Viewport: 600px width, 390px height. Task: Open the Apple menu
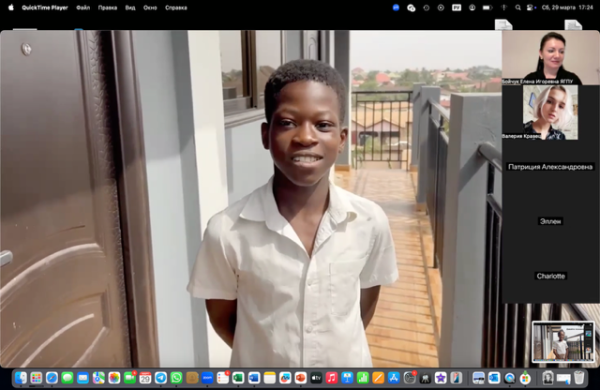pyautogui.click(x=11, y=7)
